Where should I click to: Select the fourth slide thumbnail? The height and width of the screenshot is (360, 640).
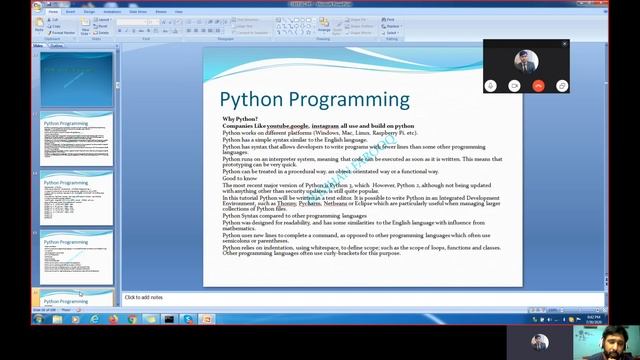pyautogui.click(x=76, y=258)
